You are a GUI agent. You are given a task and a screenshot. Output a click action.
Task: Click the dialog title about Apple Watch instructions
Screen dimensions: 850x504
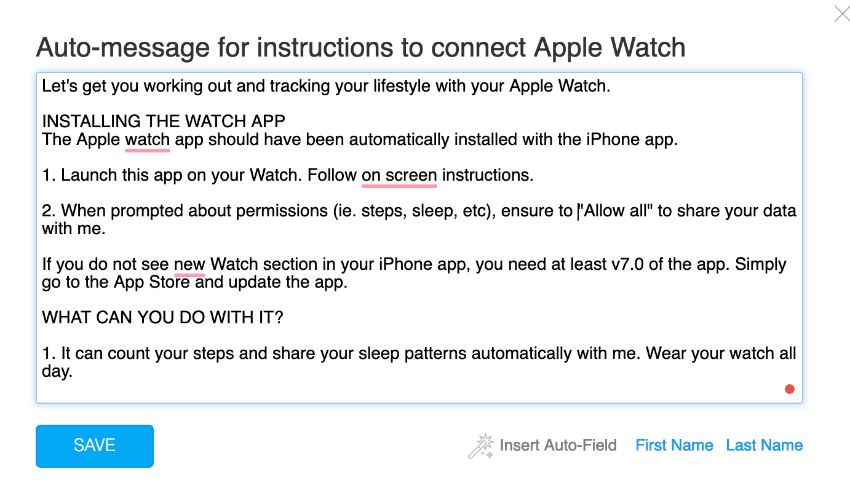pyautogui.click(x=360, y=47)
